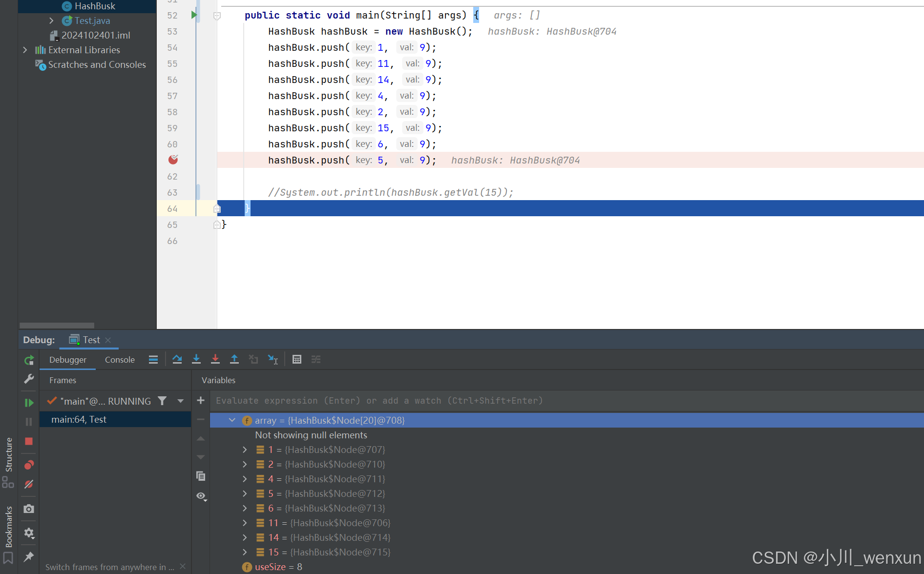The image size is (924, 574).
Task: Click the project panel horizontal scrollbar
Action: 57,325
